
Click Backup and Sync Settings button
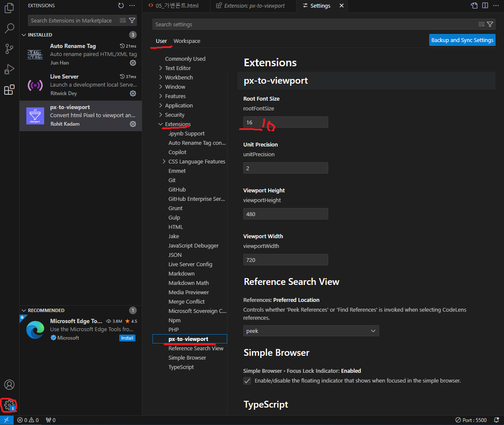pyautogui.click(x=462, y=40)
